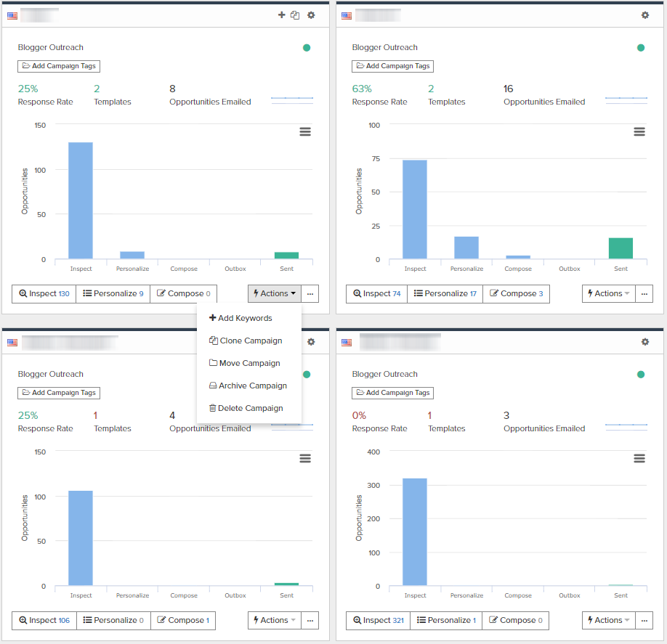Toggle green status dot of the 0% campaign
667x644 pixels.
641,375
